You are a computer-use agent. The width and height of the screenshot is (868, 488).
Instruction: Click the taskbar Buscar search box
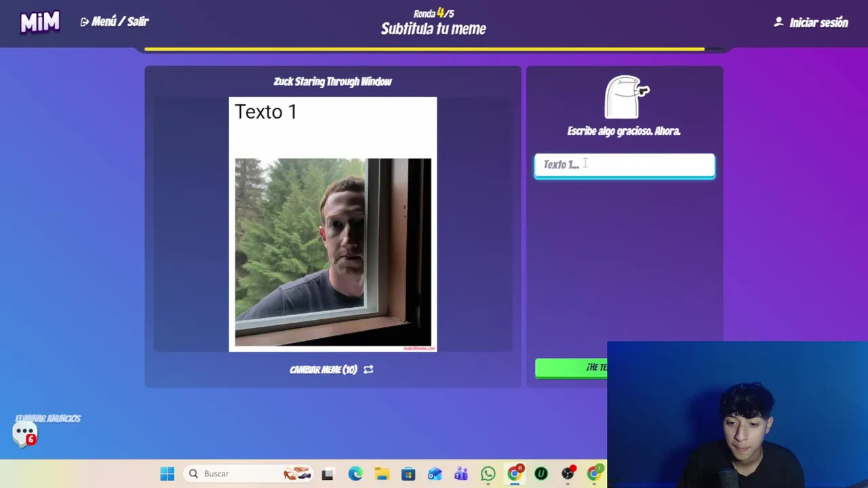tap(248, 474)
